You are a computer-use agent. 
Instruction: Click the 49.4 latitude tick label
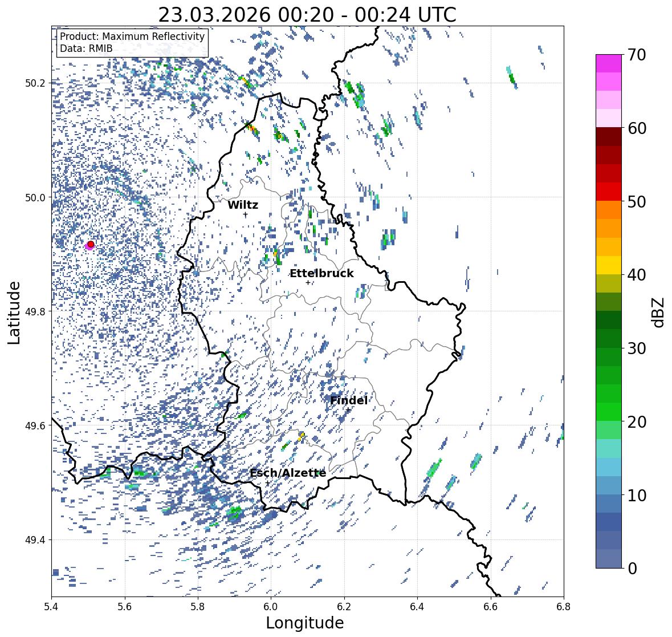pos(35,539)
